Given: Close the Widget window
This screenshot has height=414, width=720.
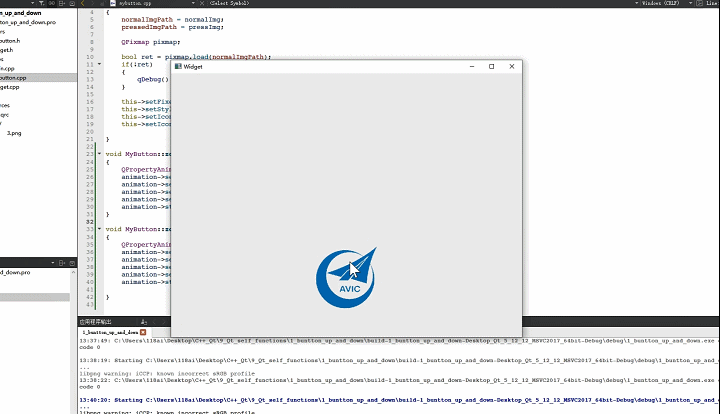Looking at the screenshot, I should click(512, 67).
